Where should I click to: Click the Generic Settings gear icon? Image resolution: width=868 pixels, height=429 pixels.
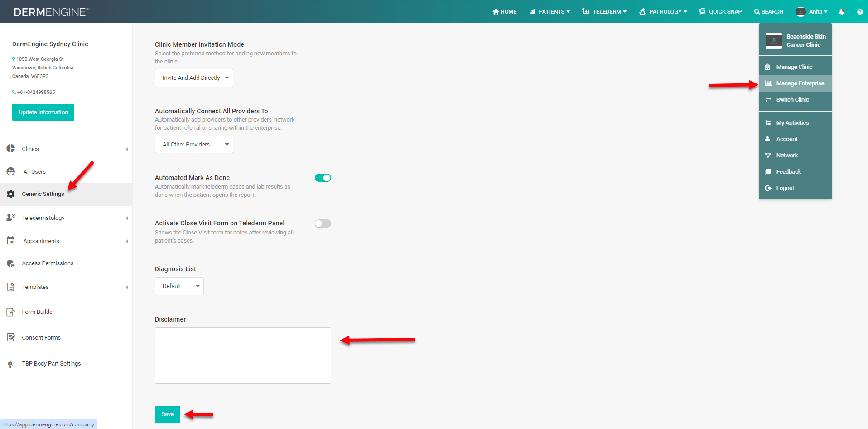11,194
